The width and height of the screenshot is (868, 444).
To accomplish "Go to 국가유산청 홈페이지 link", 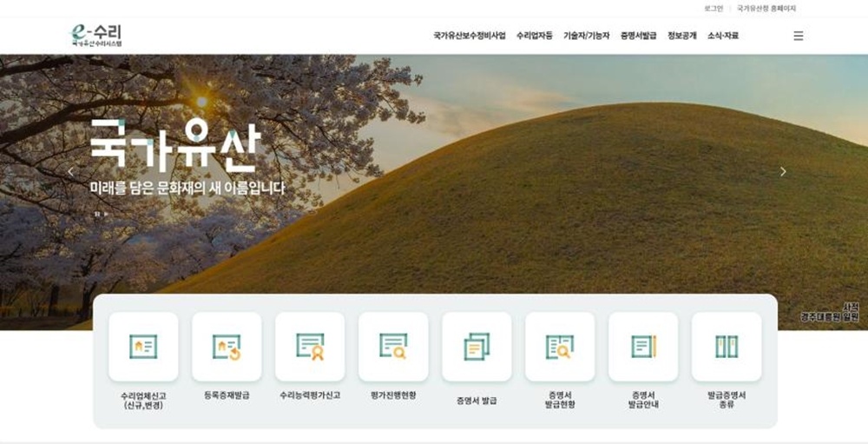I will point(766,9).
